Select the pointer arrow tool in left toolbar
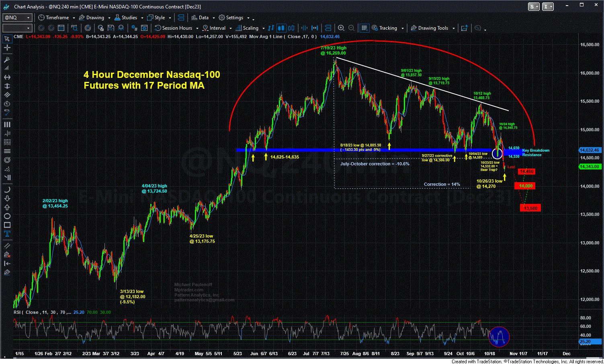 pos(7,39)
